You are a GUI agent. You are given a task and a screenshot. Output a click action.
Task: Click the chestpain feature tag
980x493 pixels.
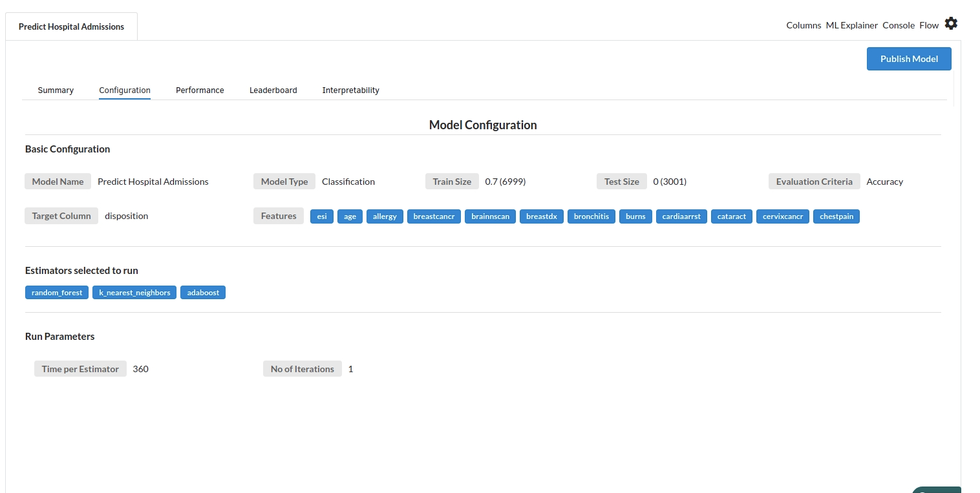tap(836, 216)
